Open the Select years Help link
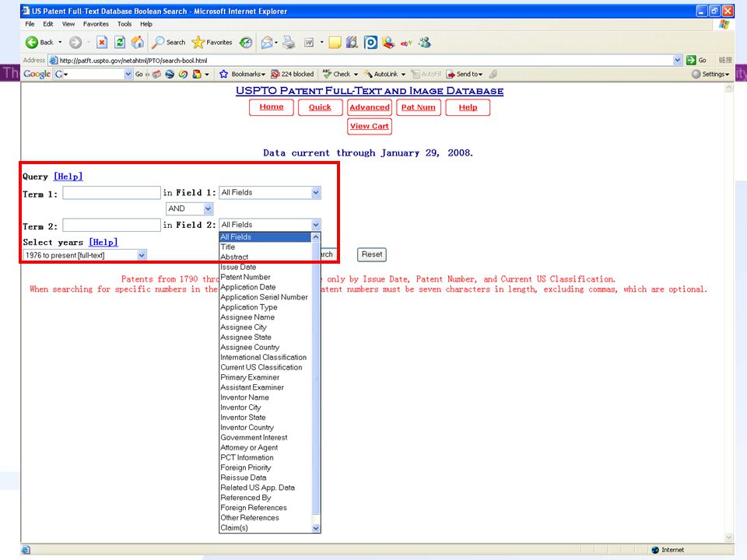This screenshot has height=560, width=747. pos(103,242)
